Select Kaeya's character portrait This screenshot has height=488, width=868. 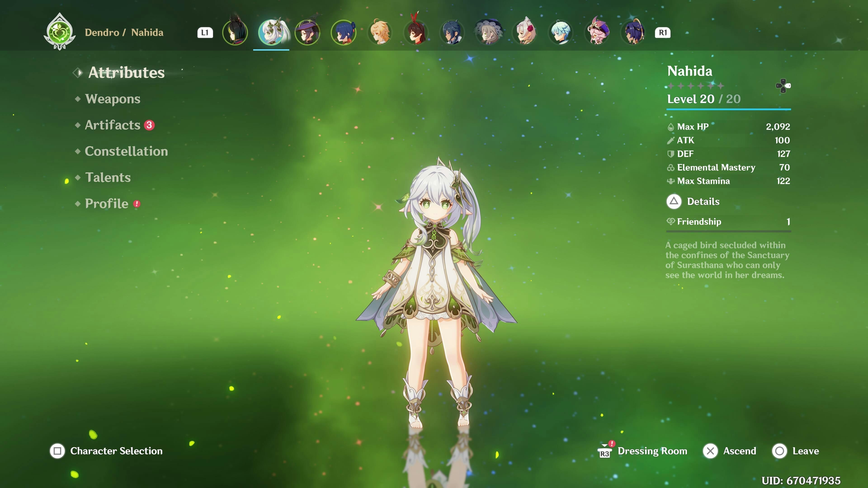[x=452, y=33]
